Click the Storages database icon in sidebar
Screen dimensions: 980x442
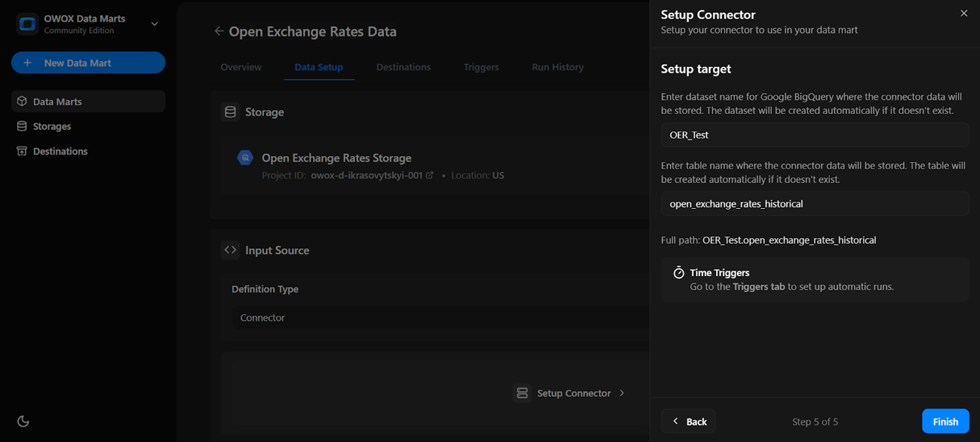(x=22, y=126)
